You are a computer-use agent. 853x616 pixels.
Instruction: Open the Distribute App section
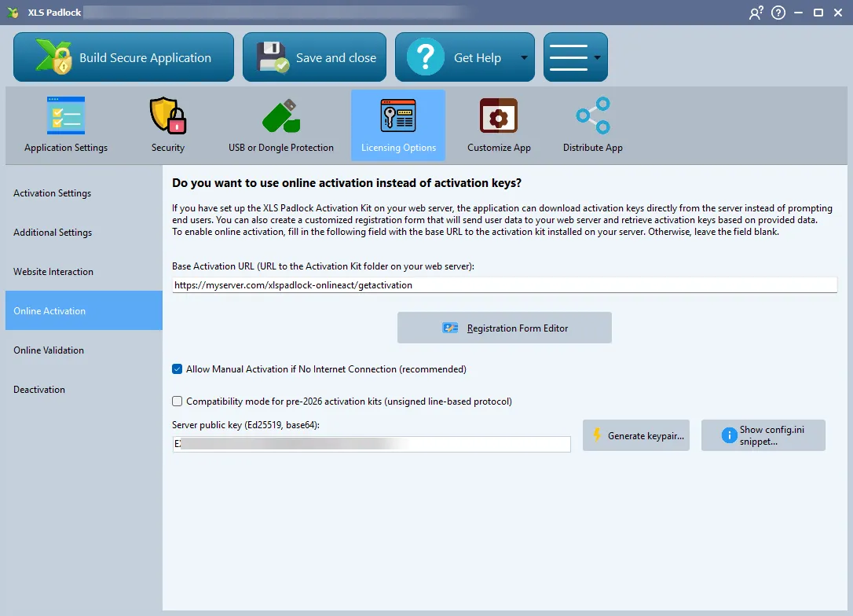tap(592, 125)
